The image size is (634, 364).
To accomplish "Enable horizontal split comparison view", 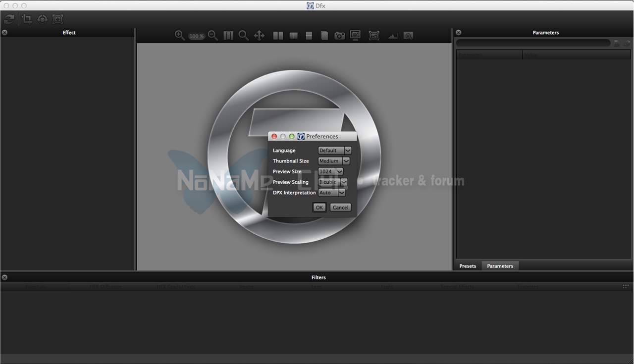I will pyautogui.click(x=309, y=36).
